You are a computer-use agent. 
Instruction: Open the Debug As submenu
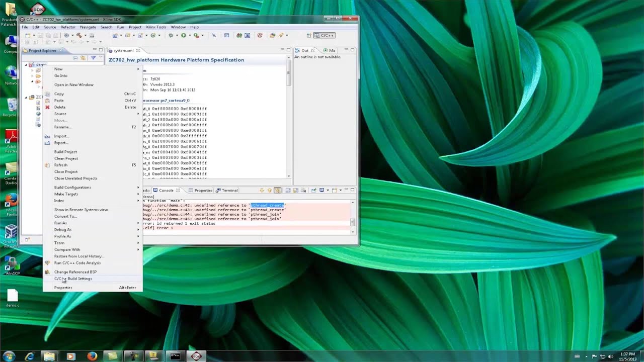(93, 230)
